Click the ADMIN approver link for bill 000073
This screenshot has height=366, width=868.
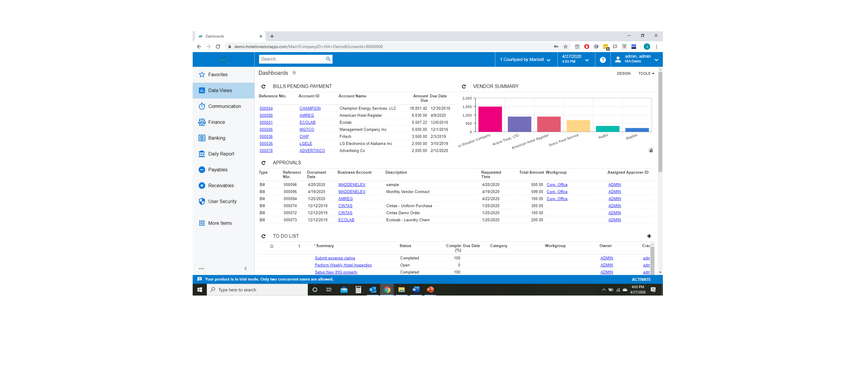pyautogui.click(x=614, y=220)
